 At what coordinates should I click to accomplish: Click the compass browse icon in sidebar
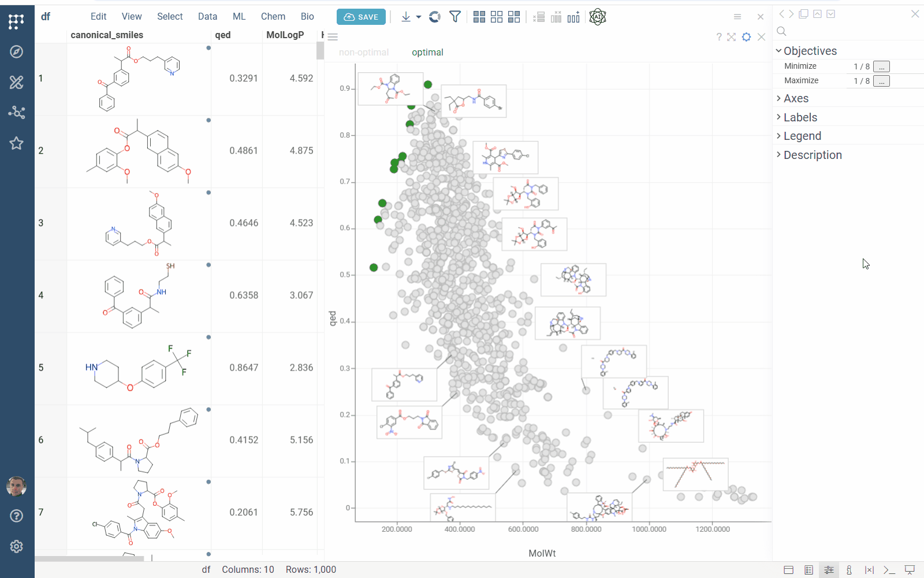[x=17, y=52]
